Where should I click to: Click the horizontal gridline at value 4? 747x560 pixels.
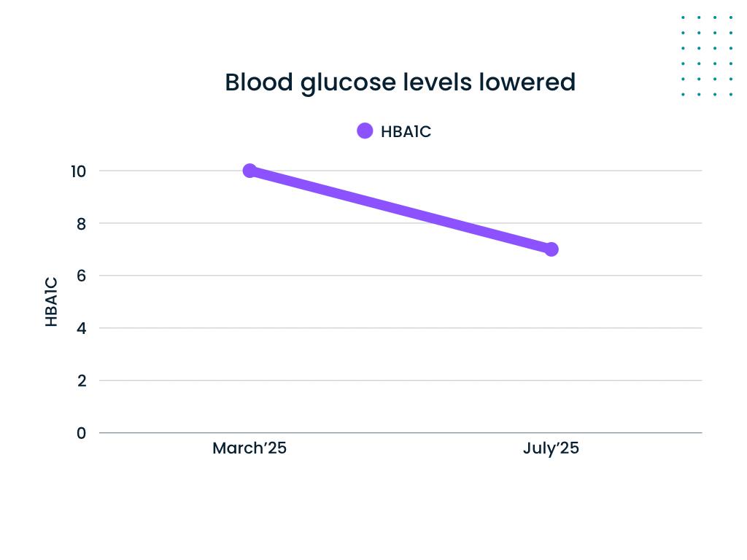400,328
